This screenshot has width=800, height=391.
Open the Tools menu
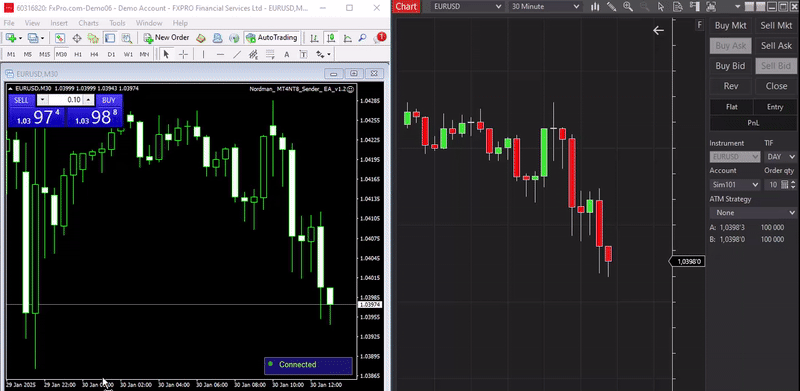tap(117, 23)
